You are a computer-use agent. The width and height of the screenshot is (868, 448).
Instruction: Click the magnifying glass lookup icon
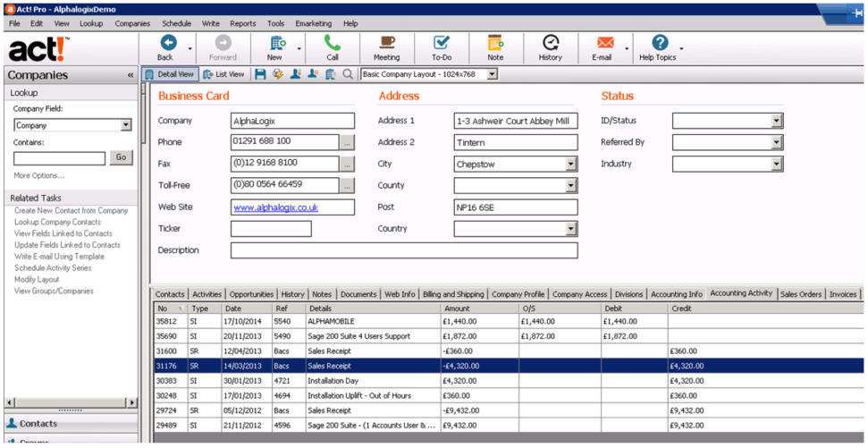coord(348,74)
